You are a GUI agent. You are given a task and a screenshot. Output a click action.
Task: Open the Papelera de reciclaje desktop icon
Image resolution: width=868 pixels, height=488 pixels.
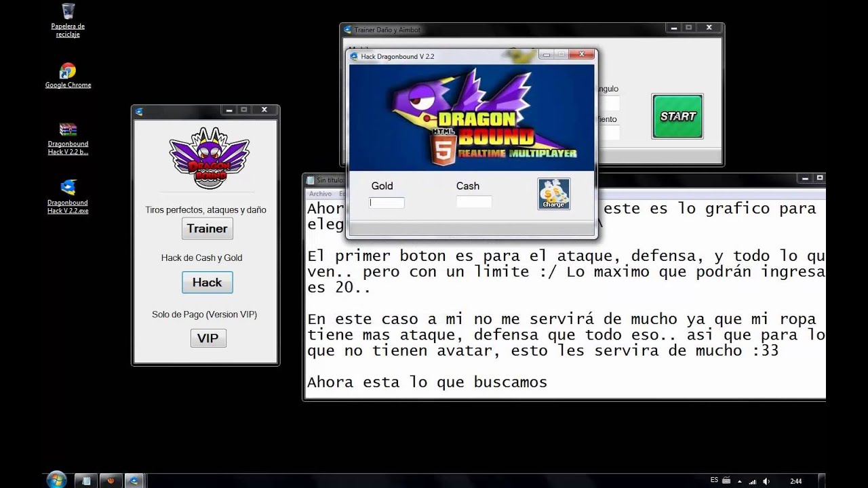[x=68, y=20]
